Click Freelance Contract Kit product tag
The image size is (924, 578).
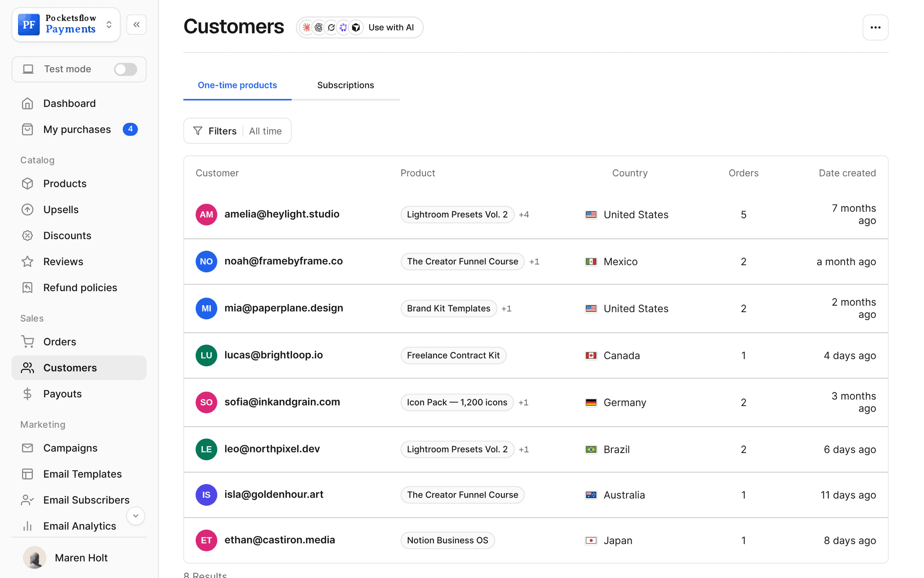[453, 355]
